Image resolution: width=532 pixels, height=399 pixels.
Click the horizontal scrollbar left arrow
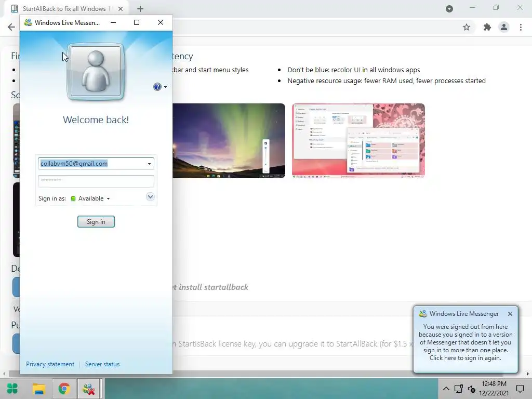tap(4, 374)
